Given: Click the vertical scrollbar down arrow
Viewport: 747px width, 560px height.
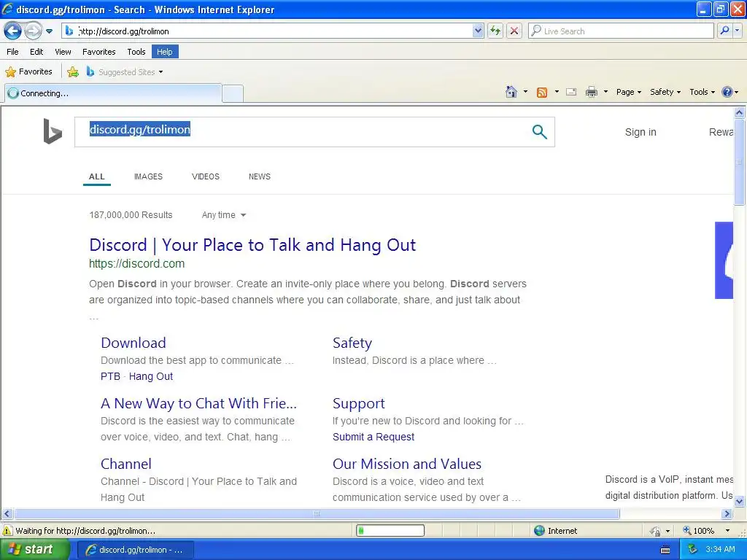Looking at the screenshot, I should (x=740, y=501).
